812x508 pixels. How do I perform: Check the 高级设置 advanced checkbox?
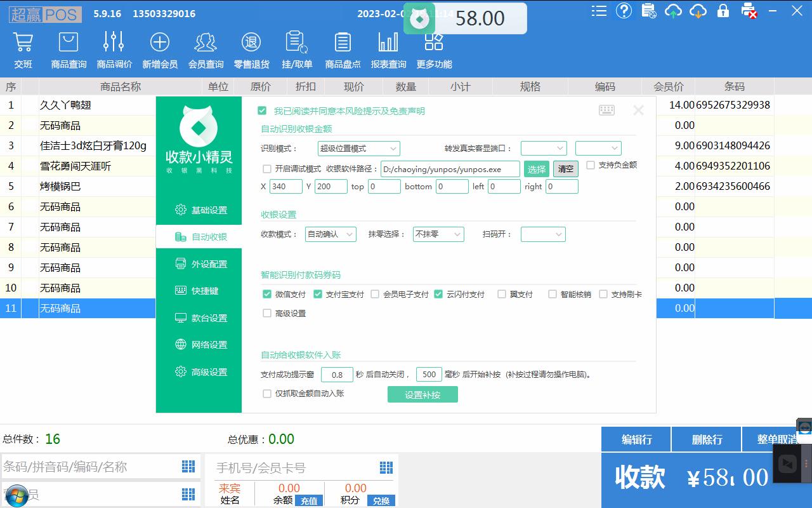pos(267,313)
